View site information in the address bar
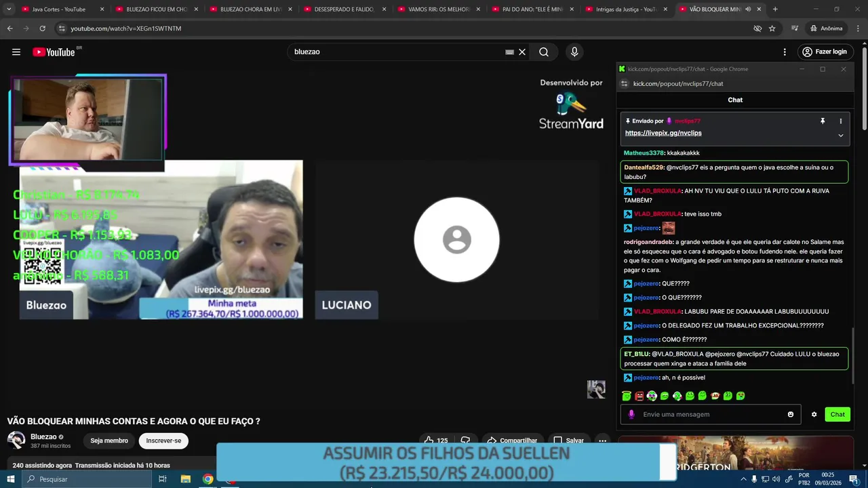The image size is (868, 488). point(62,28)
